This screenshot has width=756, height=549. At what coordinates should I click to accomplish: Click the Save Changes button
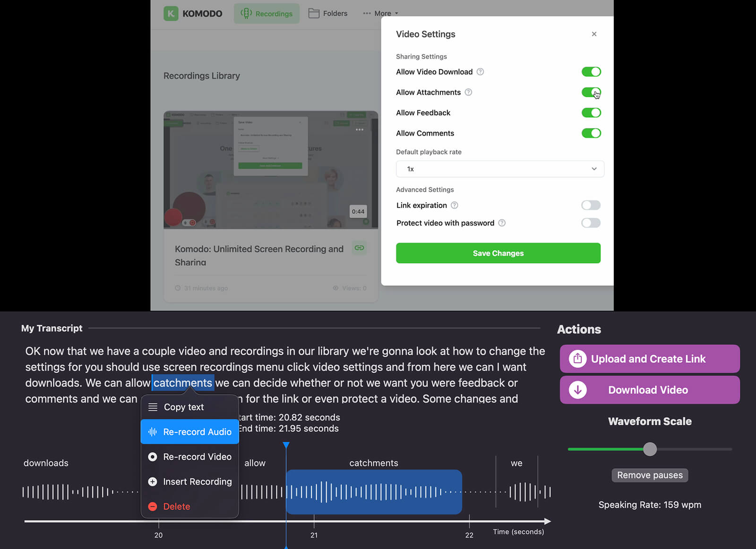click(498, 253)
